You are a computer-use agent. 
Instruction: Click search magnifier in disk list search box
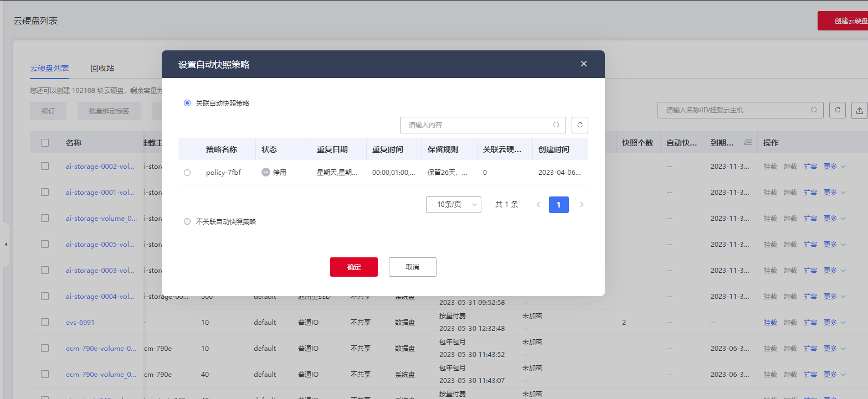point(814,110)
